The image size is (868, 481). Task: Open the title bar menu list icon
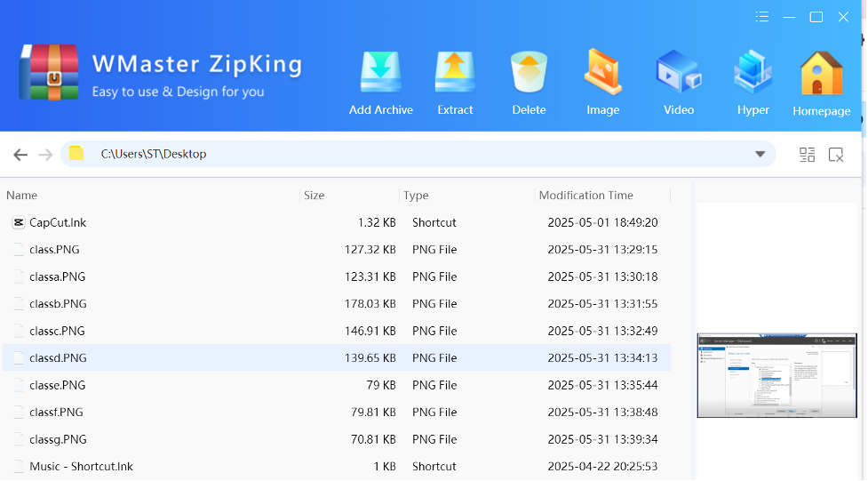coord(762,17)
